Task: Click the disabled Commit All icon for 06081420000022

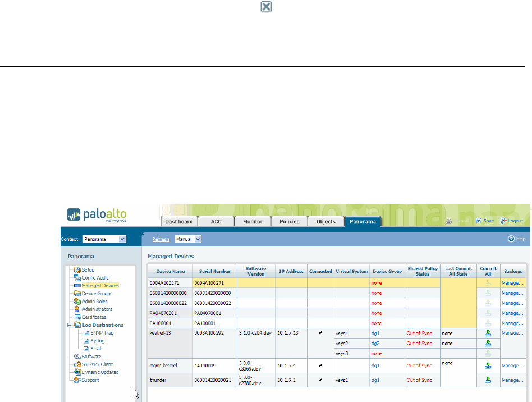Action: tap(488, 303)
